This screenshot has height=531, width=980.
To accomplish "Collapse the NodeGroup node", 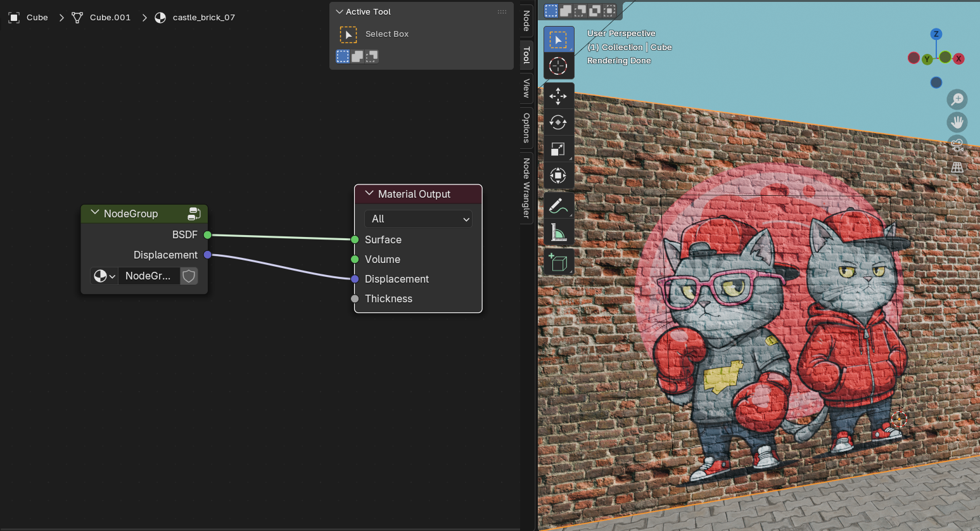I will coord(95,214).
